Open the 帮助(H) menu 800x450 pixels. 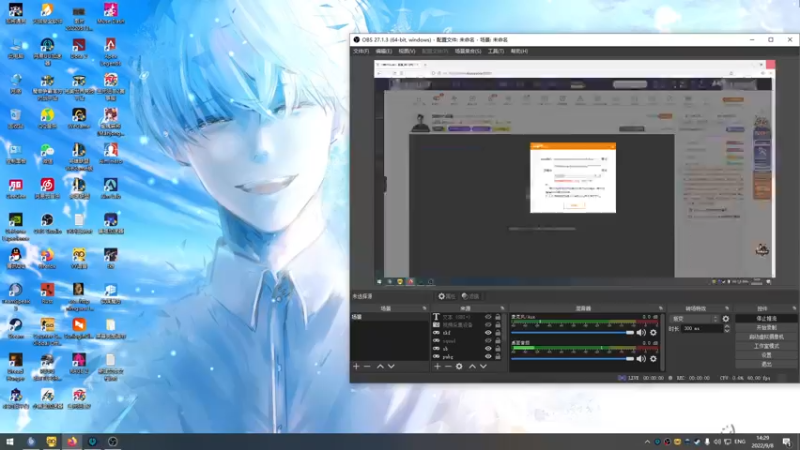(519, 51)
